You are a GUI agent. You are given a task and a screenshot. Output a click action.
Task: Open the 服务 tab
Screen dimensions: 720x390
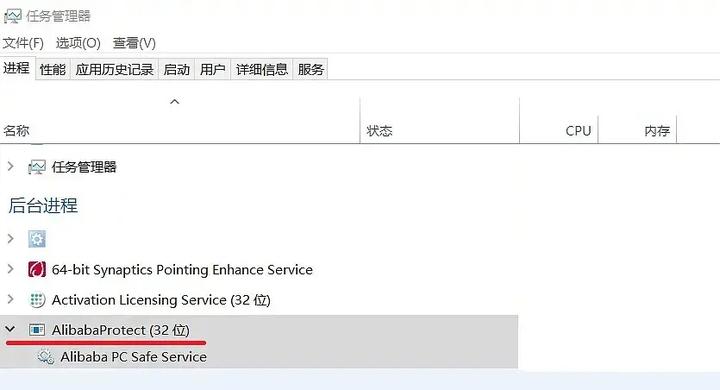pos(310,69)
